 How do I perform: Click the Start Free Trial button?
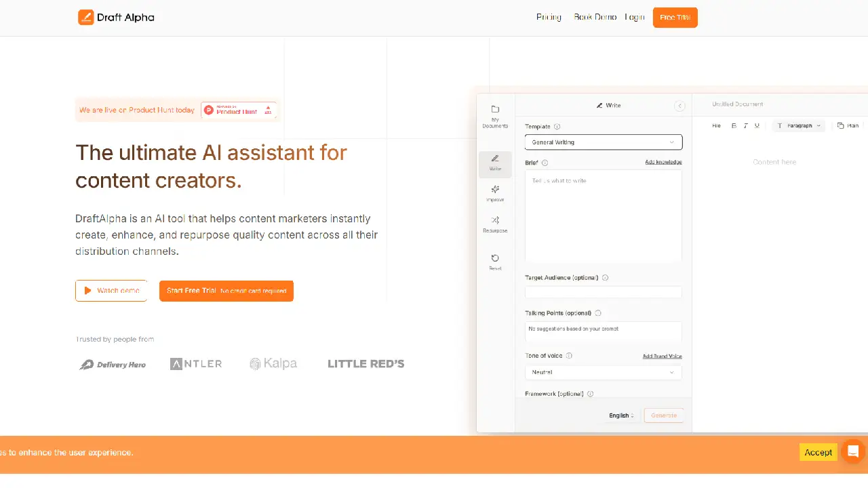(226, 291)
